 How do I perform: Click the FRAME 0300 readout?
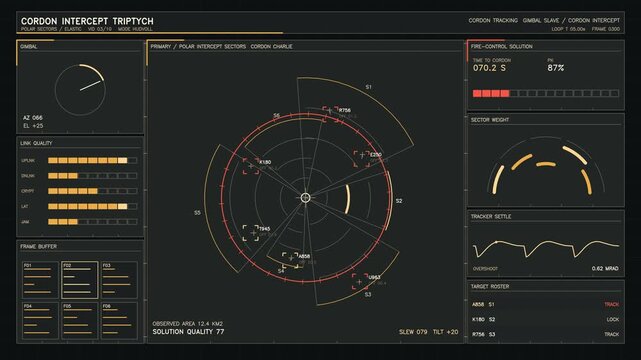[x=605, y=29]
